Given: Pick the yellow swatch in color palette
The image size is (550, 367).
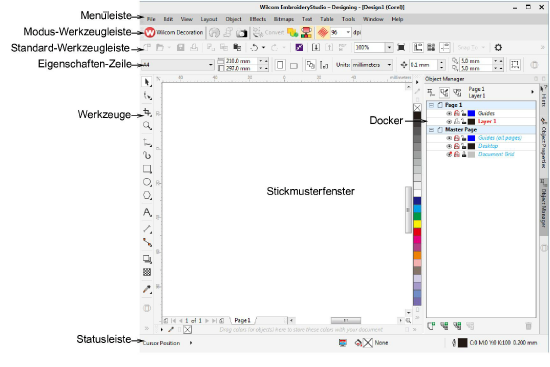Looking at the screenshot, I should [x=417, y=224].
